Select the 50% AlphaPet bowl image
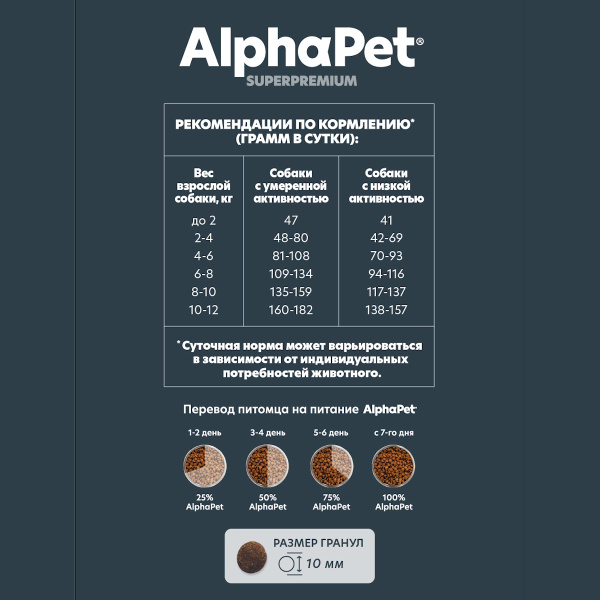 pyautogui.click(x=267, y=466)
